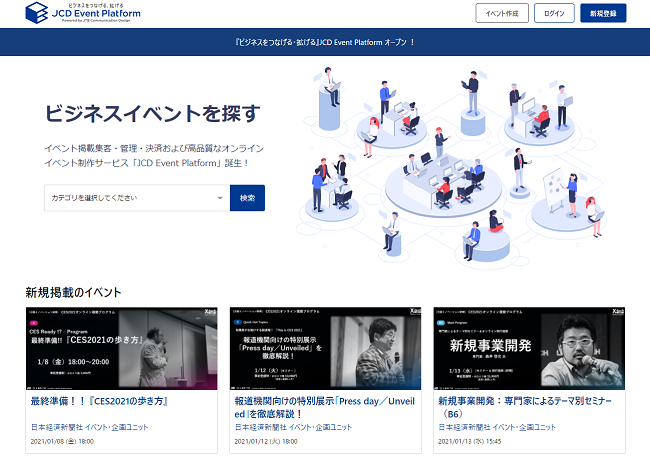Image resolution: width=650 pixels, height=457 pixels.
Task: Click the 検索 search button
Action: (247, 198)
